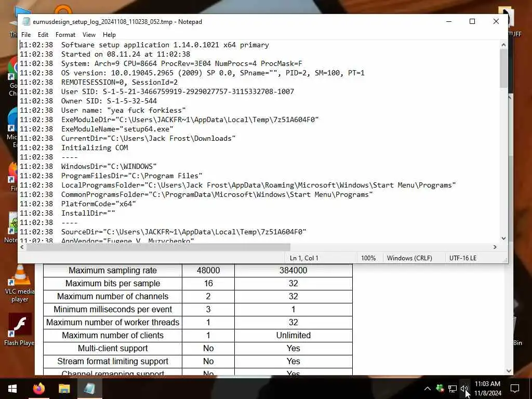
Task: Open the Action Center notifications icon
Action: coord(515,389)
